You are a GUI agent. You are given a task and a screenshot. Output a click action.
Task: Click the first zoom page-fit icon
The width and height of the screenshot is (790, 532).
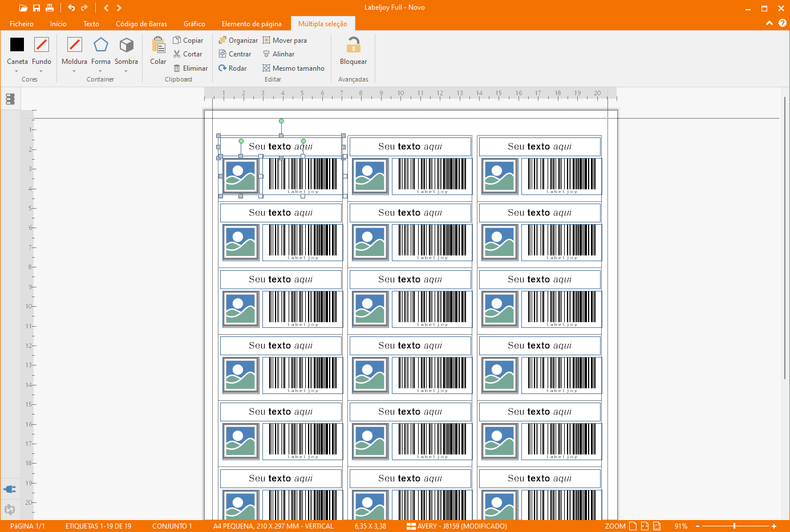coord(633,526)
